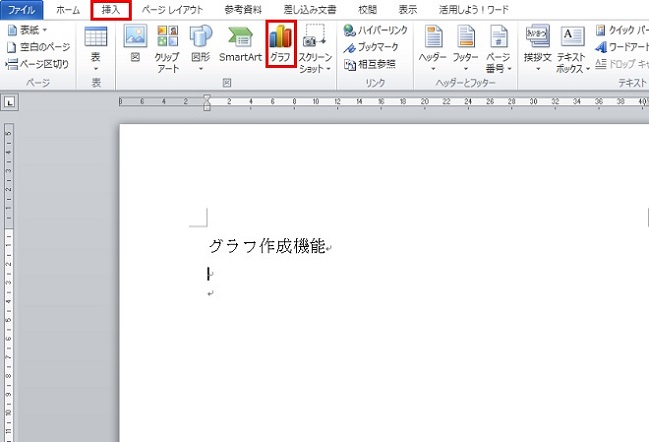Click the vertical ruler on the left
This screenshot has width=649, height=442.
[x=9, y=282]
